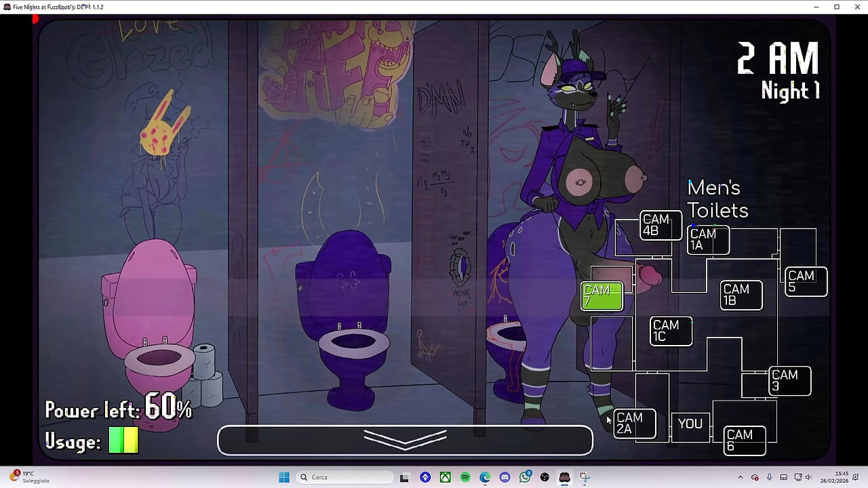Lower the camera monitor with chevron bar
Viewport: 868px width, 488px height.
(405, 441)
